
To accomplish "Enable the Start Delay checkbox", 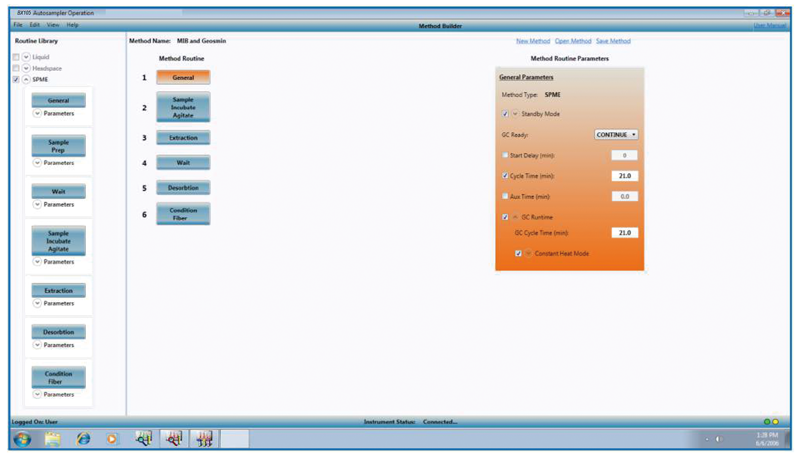I will 505,155.
